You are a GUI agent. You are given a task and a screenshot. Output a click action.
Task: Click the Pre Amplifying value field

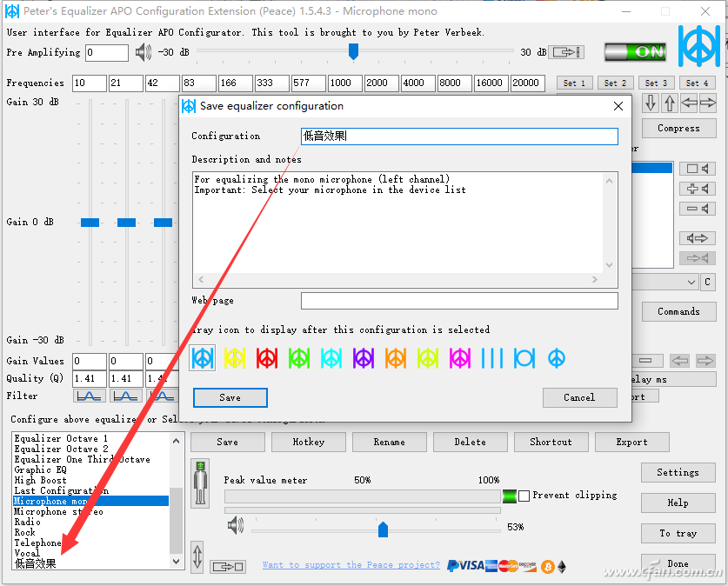(107, 52)
